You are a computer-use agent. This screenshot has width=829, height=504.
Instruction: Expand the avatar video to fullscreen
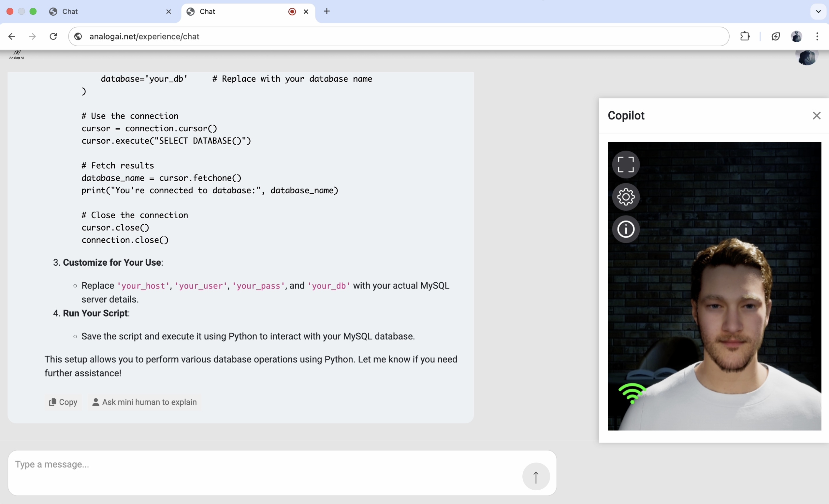pyautogui.click(x=625, y=164)
